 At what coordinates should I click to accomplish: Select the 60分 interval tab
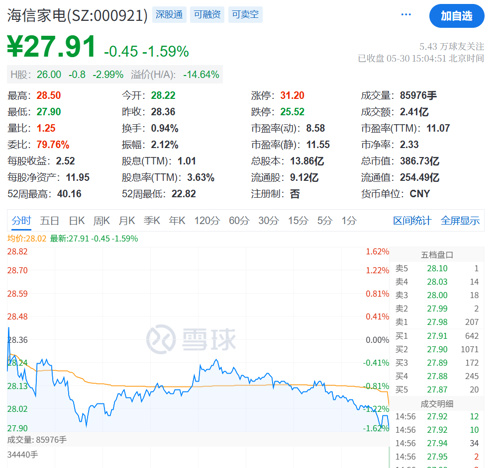point(239,221)
